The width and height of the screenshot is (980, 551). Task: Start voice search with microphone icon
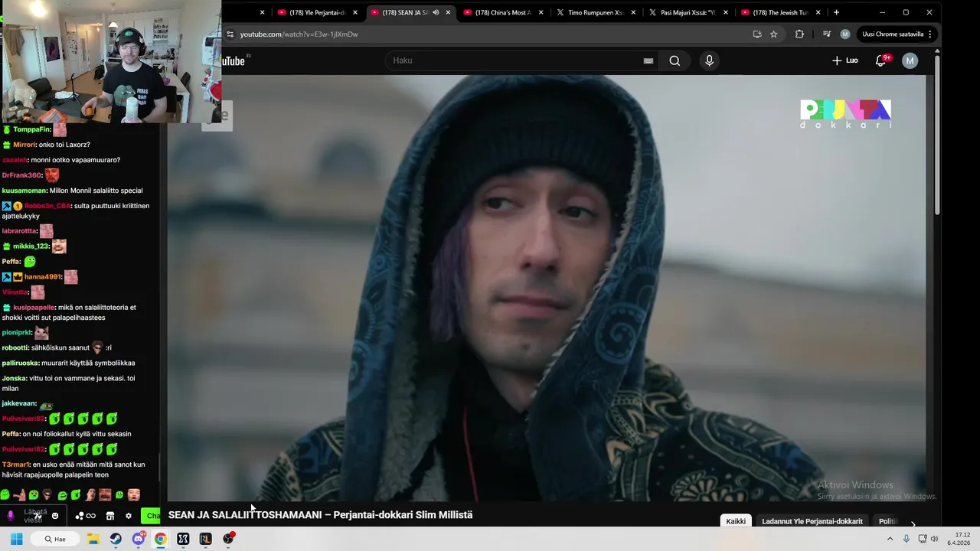tap(709, 60)
